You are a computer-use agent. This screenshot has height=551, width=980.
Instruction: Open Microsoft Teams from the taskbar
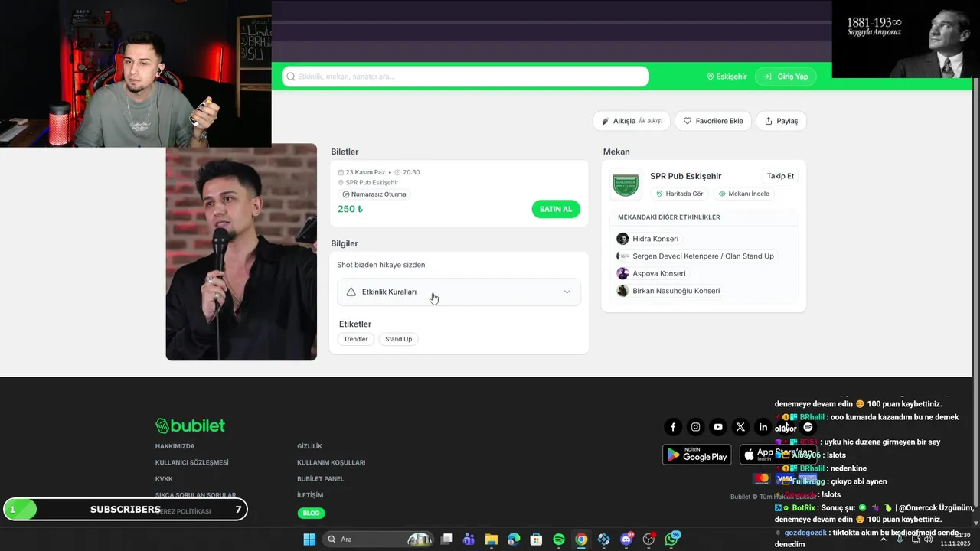469,540
